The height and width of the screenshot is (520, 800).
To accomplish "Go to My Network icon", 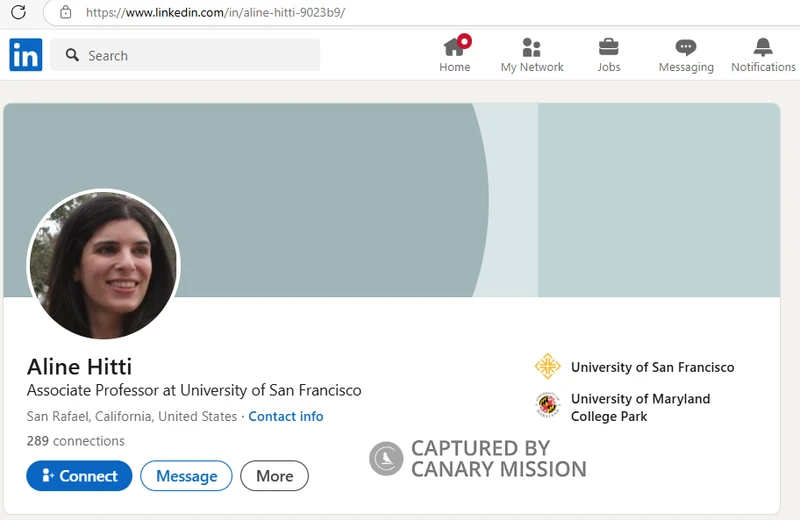I will point(532,47).
